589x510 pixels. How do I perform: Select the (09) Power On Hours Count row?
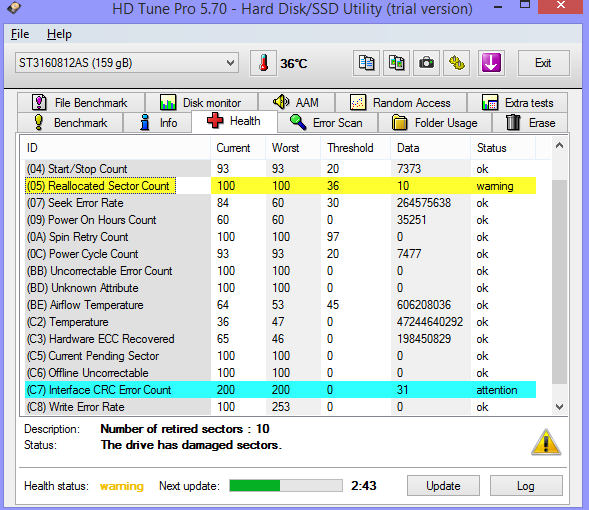pyautogui.click(x=281, y=220)
